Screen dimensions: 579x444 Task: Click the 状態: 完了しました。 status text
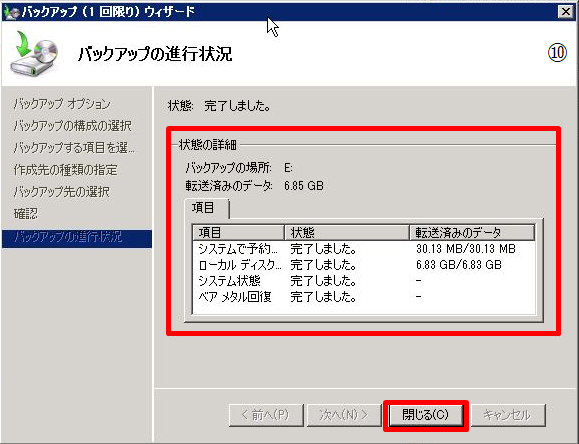pos(219,106)
